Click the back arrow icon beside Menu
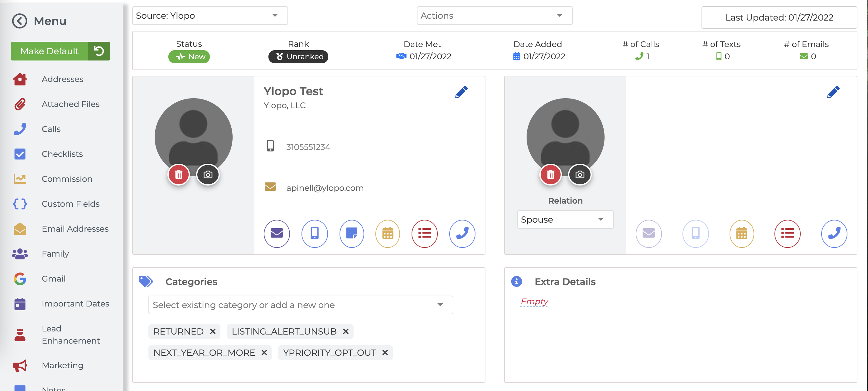Viewport: 868px width, 391px height. click(20, 21)
